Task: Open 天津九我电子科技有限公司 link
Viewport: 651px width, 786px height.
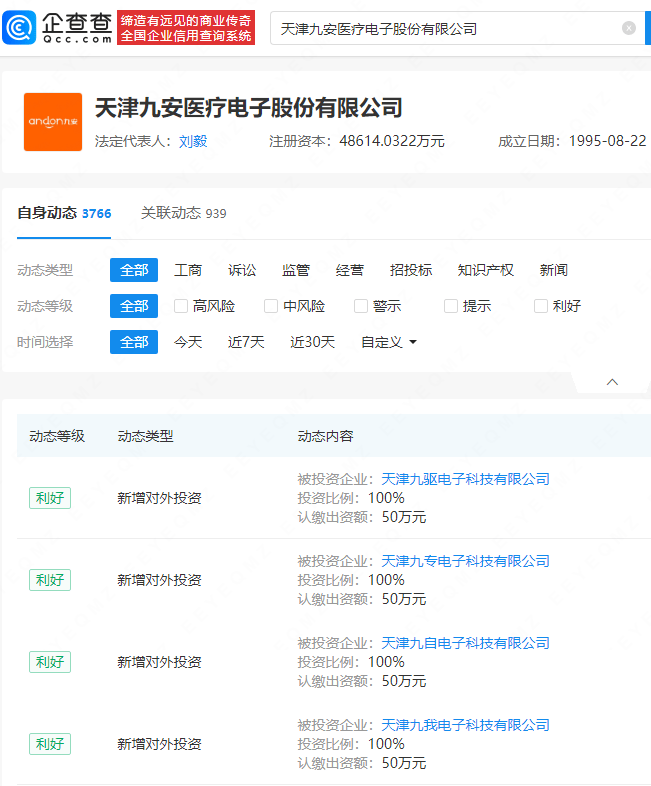Action: coord(466,725)
